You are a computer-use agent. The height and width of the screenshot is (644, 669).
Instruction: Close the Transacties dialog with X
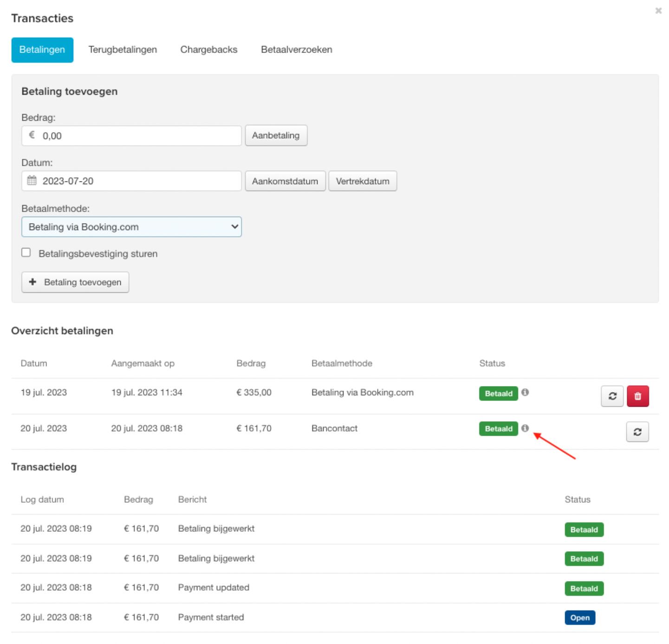pyautogui.click(x=658, y=11)
